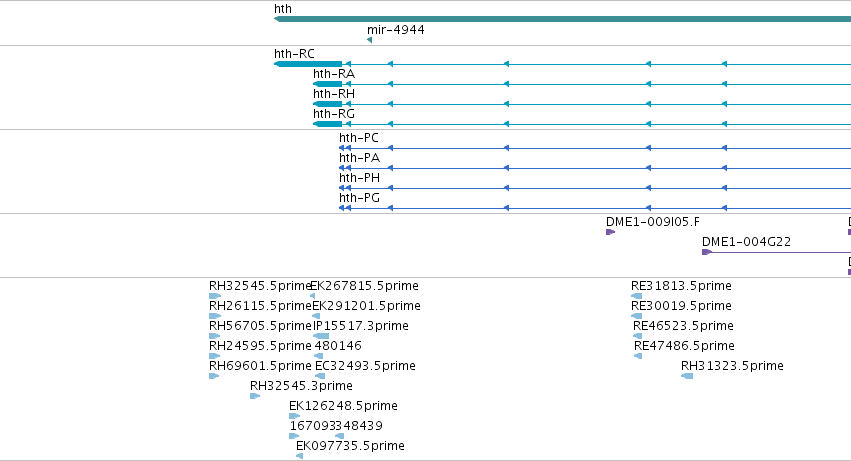Open the hth-PH protein label
Viewport: 851px width, 461px height.
pyautogui.click(x=359, y=178)
